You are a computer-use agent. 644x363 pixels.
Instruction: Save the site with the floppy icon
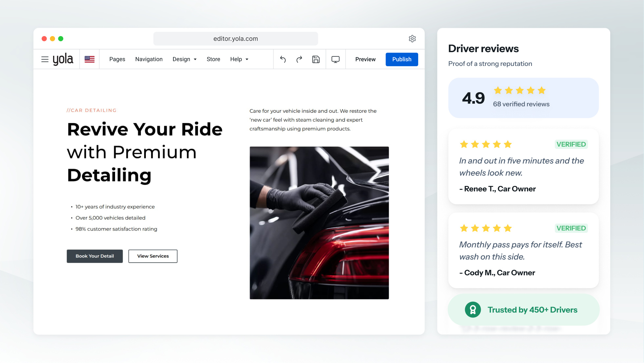point(316,59)
